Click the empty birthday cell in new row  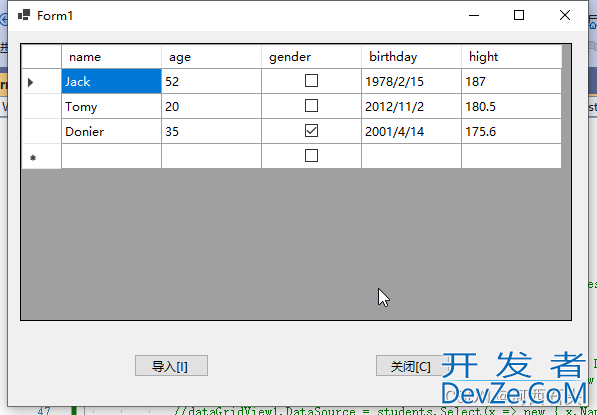coord(411,156)
